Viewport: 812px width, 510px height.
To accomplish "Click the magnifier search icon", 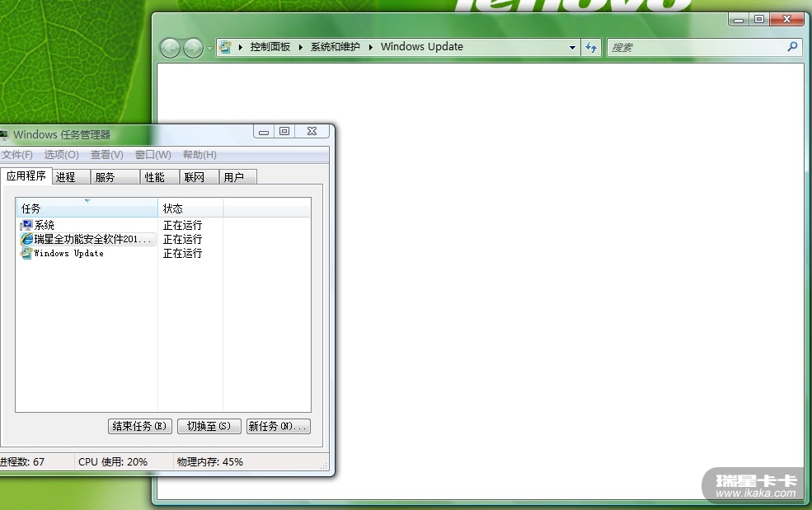I will [792, 47].
